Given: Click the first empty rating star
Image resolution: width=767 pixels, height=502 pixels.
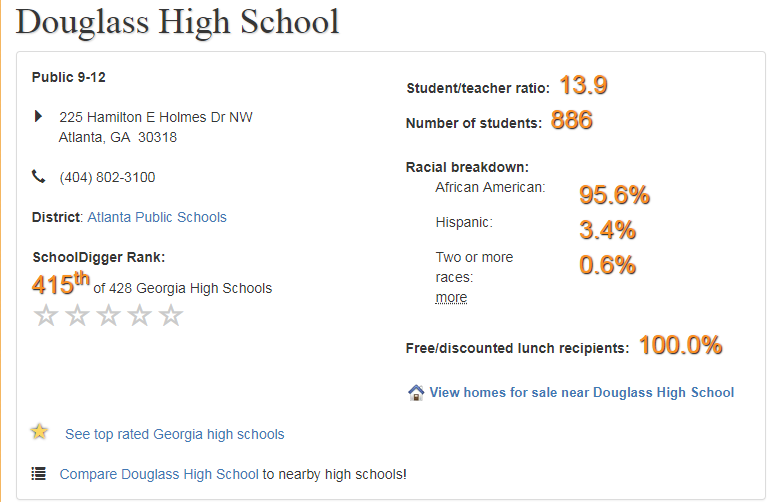Looking at the screenshot, I should tap(46, 316).
